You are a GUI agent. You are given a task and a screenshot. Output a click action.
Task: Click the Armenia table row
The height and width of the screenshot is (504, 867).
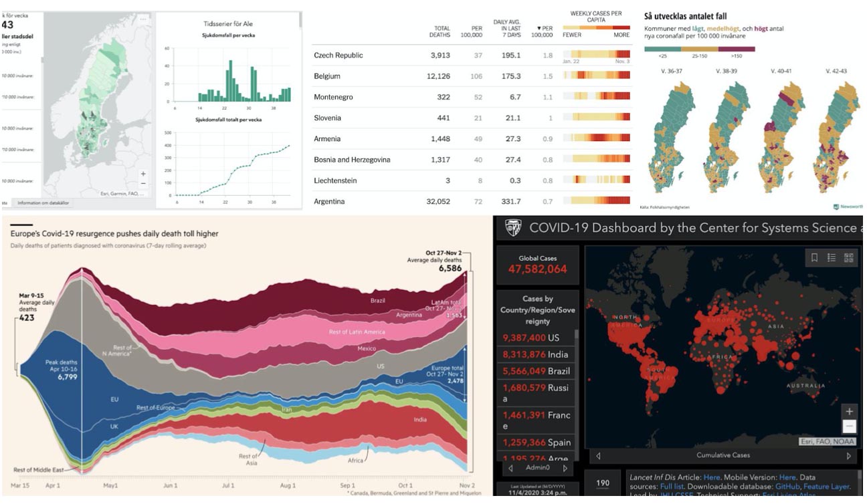pos(472,138)
